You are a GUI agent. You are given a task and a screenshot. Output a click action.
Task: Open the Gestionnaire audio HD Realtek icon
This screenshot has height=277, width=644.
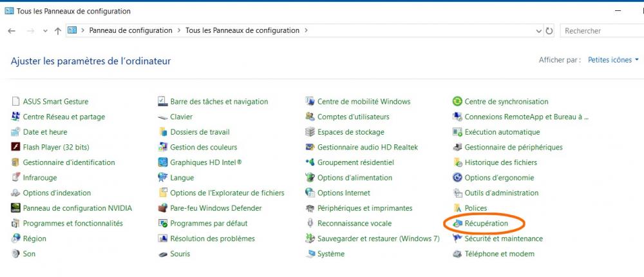point(310,147)
